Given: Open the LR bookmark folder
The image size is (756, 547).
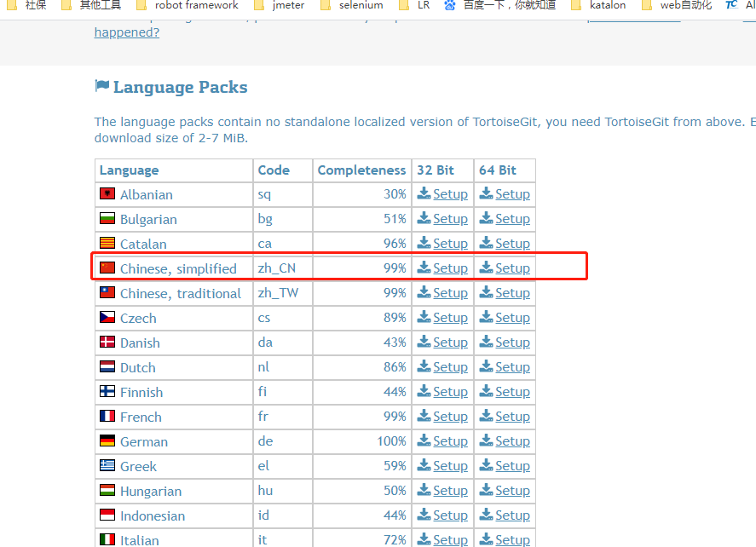Looking at the screenshot, I should coord(414,5).
